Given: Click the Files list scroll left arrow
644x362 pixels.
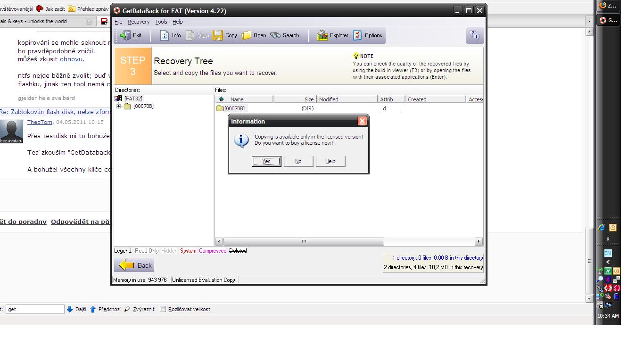Looking at the screenshot, I should 219,241.
